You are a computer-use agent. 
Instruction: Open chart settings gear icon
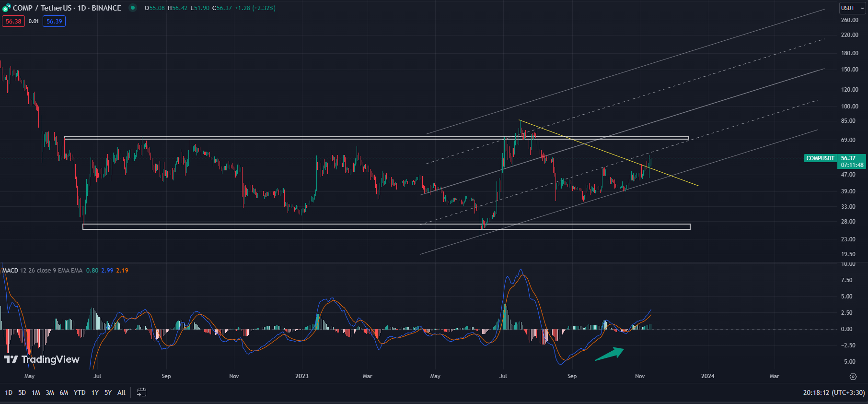(853, 376)
